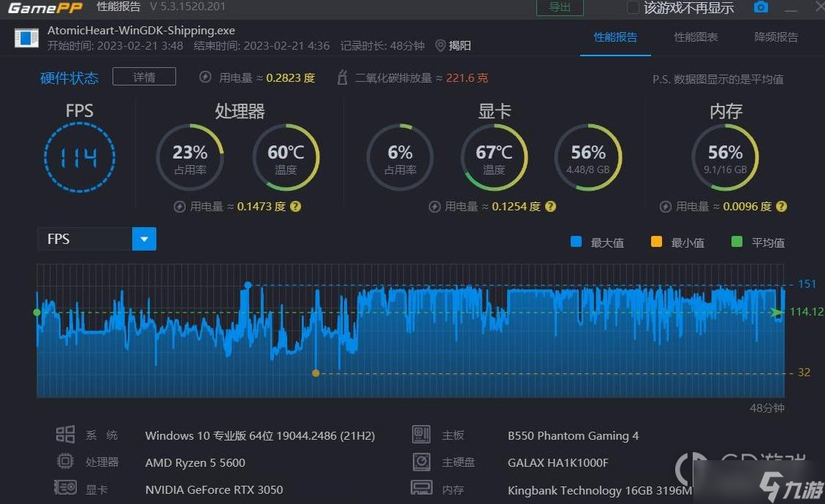Click the GALAX HA1K1000F disk entry
Screen dimensions: 825x504
click(558, 462)
